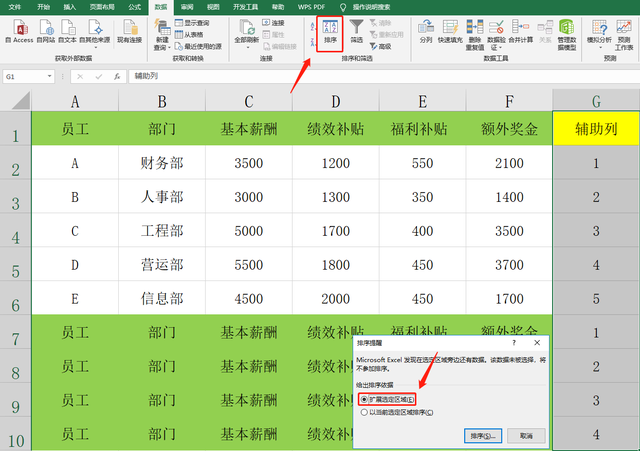The height and width of the screenshot is (451, 640).
Task: Import data with the 自 Access icon
Action: 19,32
